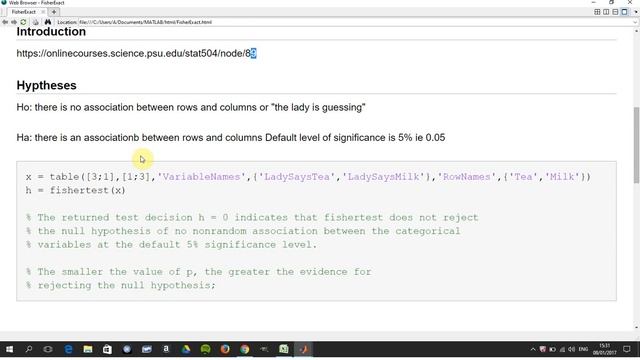Click the 'RowNames' string in code
Viewport: 640px width, 360px height.
click(467, 177)
